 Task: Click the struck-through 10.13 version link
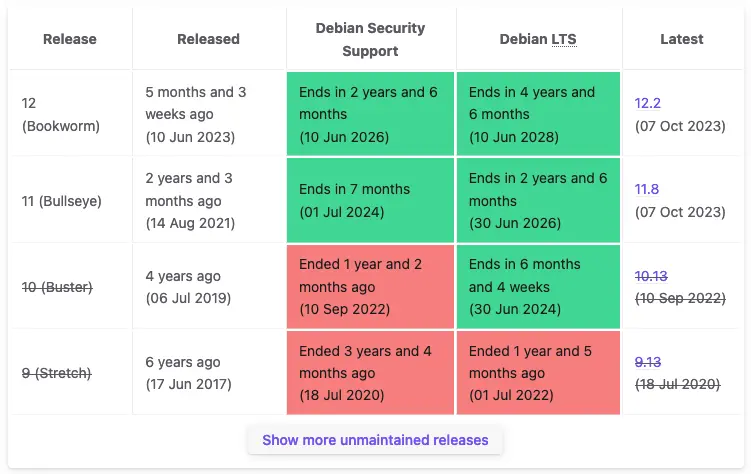click(x=651, y=275)
